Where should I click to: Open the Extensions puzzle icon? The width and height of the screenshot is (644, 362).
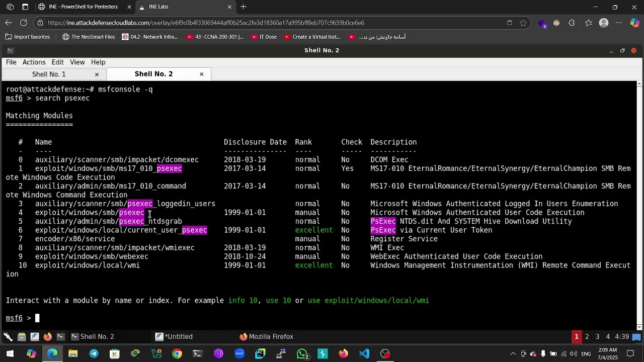572,23
